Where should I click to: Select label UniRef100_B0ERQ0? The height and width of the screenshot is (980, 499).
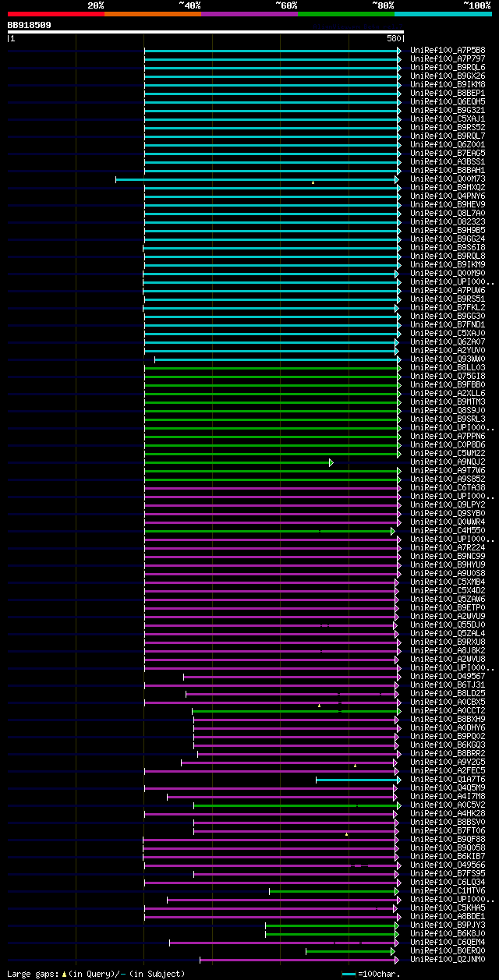click(x=448, y=950)
